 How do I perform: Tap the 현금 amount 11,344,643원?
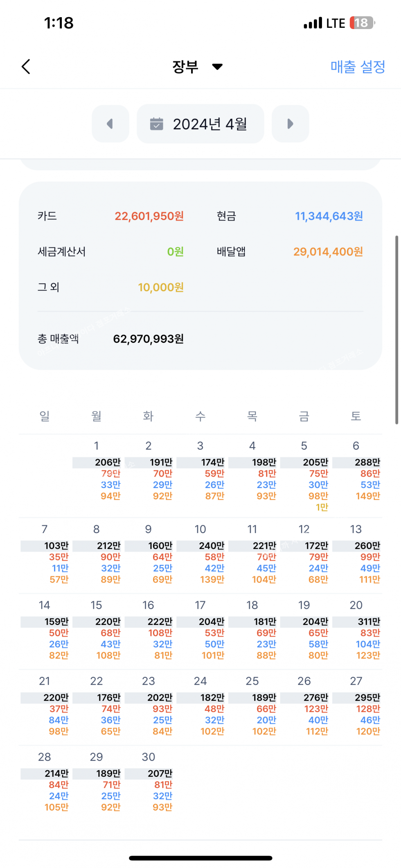[329, 216]
